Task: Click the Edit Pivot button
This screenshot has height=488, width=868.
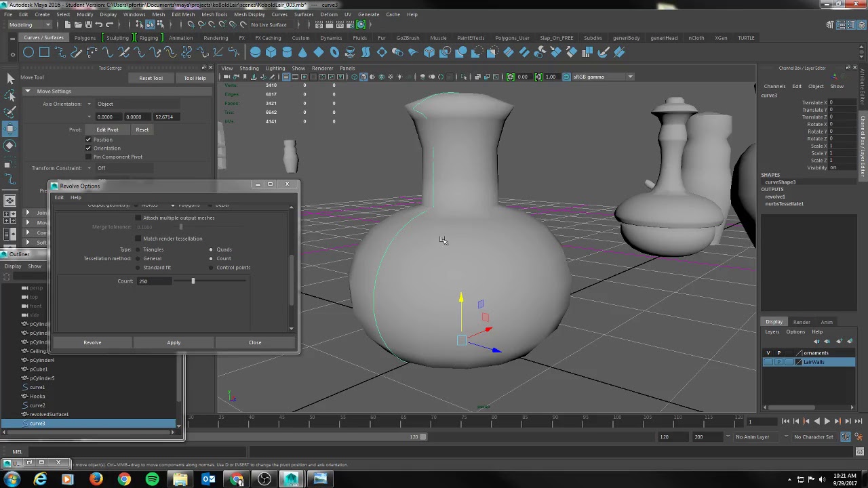Action: pos(107,129)
